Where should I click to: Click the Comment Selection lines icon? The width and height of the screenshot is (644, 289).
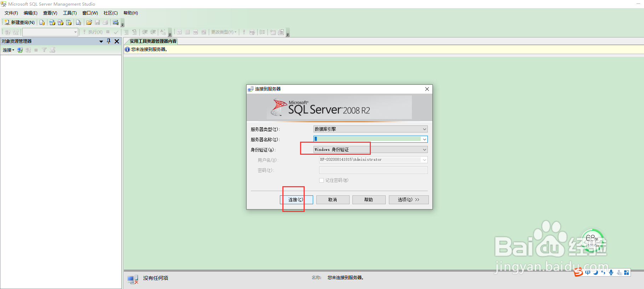coord(126,32)
